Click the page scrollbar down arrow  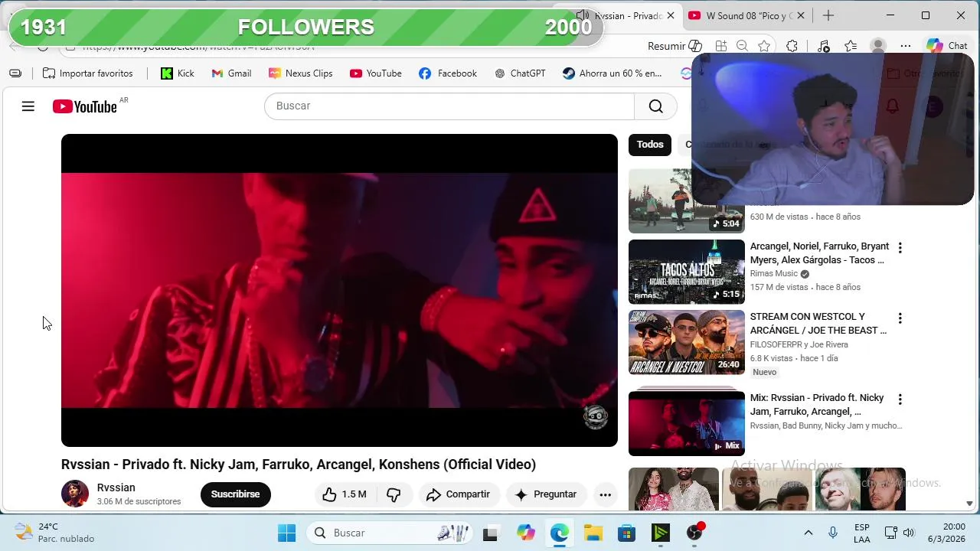click(x=970, y=504)
